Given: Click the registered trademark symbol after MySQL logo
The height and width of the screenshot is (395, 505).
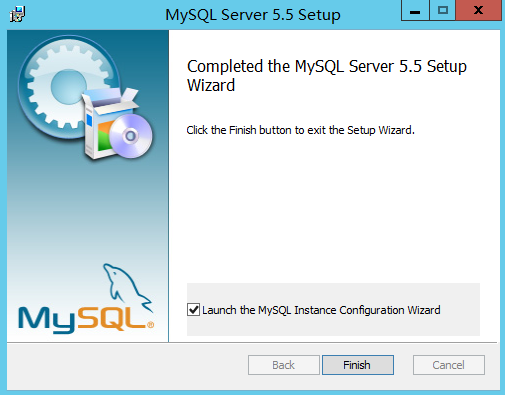Looking at the screenshot, I should pyautogui.click(x=150, y=324).
